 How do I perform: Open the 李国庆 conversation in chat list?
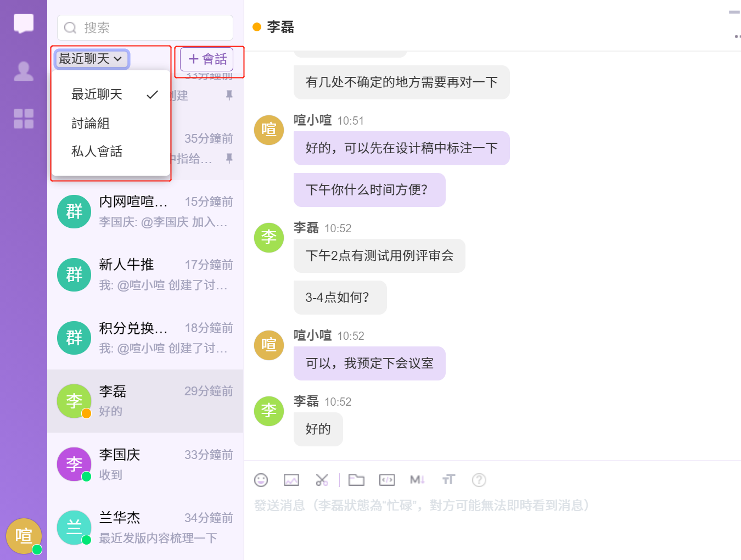point(145,464)
